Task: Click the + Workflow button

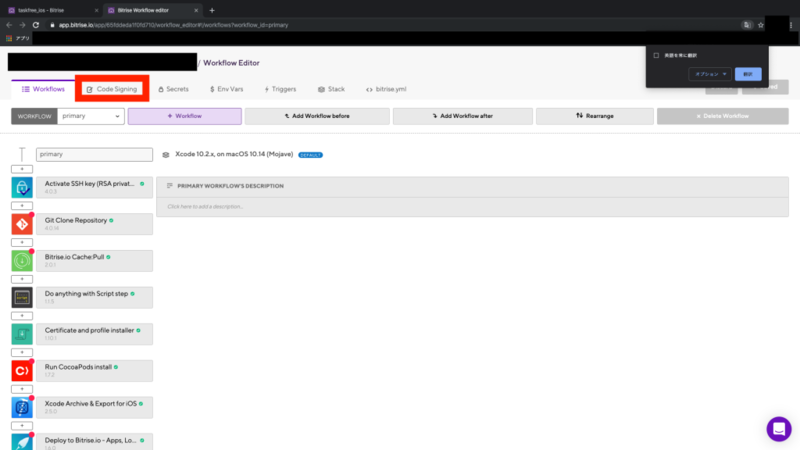Action: [x=185, y=116]
